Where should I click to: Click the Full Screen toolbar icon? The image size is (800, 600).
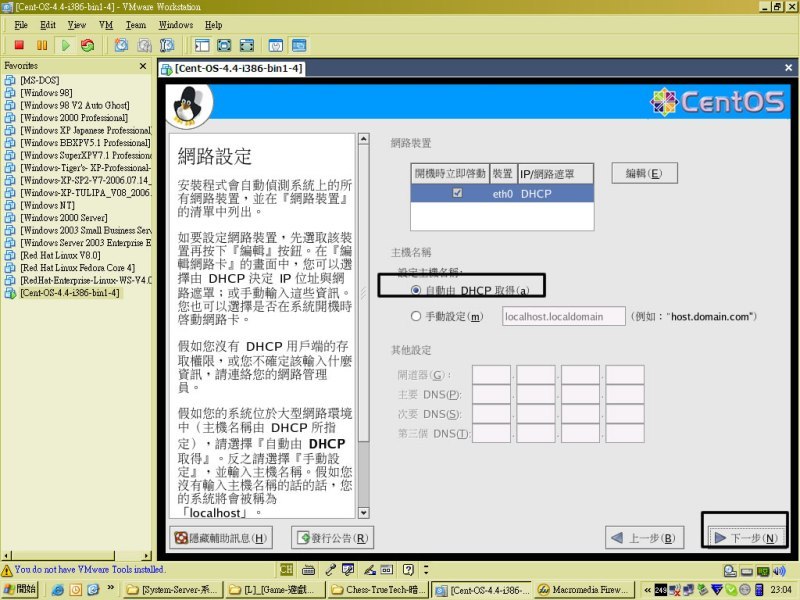click(x=224, y=45)
